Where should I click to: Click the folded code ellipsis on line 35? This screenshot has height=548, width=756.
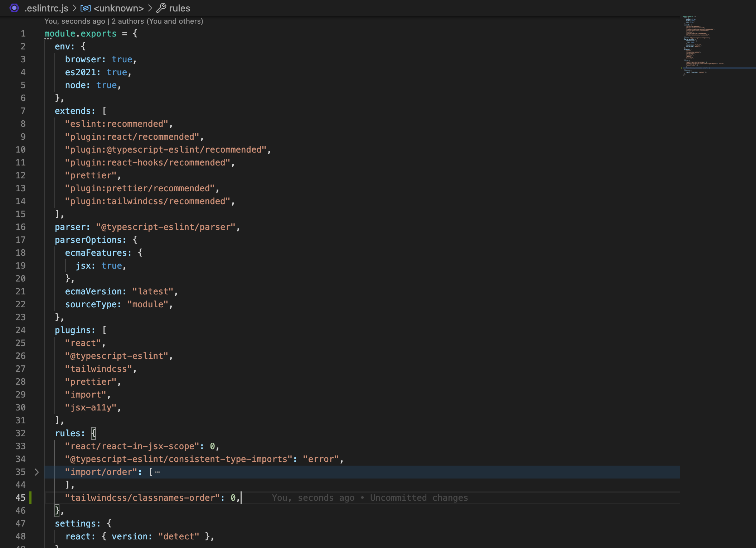157,472
